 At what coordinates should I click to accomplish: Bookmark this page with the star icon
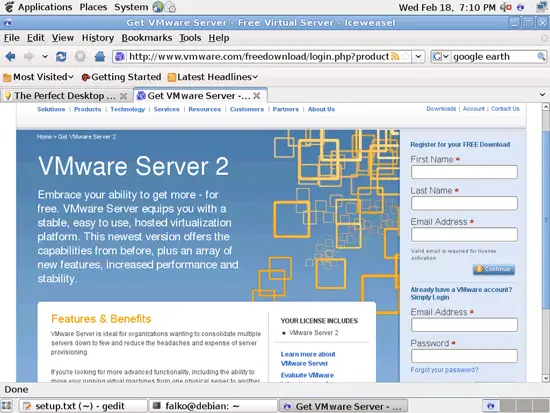406,56
